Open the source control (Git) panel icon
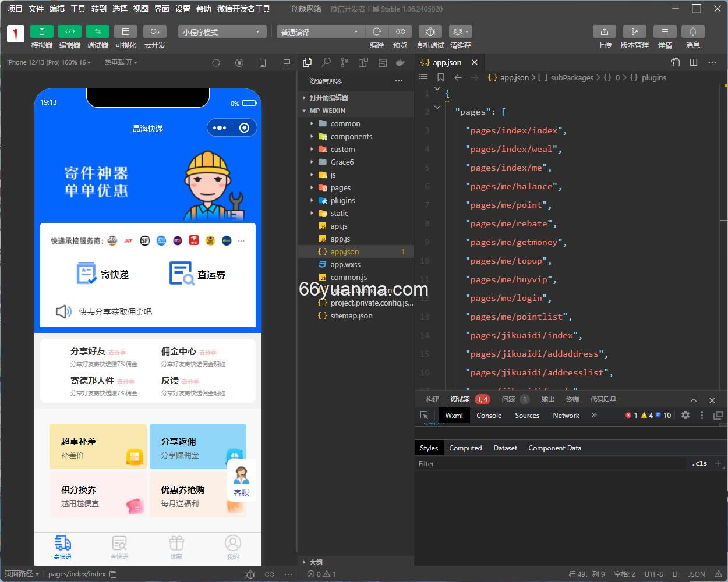 point(344,62)
